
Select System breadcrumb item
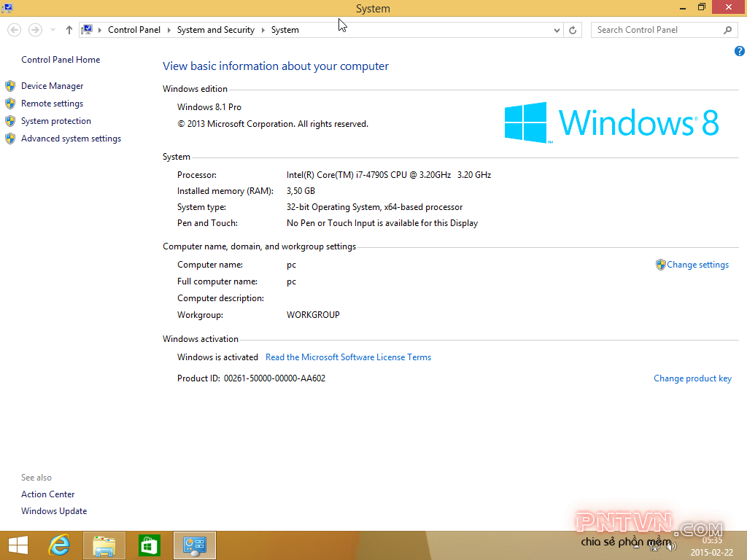pos(285,29)
